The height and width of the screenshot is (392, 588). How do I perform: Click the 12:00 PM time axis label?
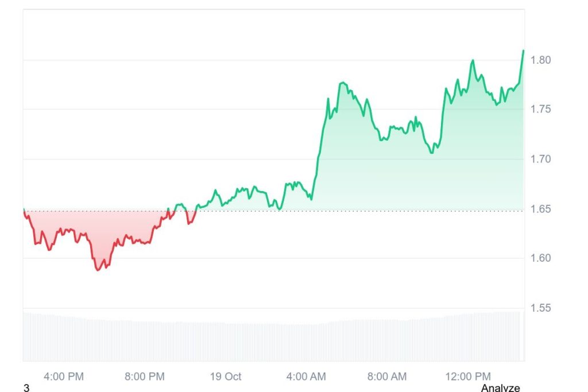pyautogui.click(x=467, y=377)
